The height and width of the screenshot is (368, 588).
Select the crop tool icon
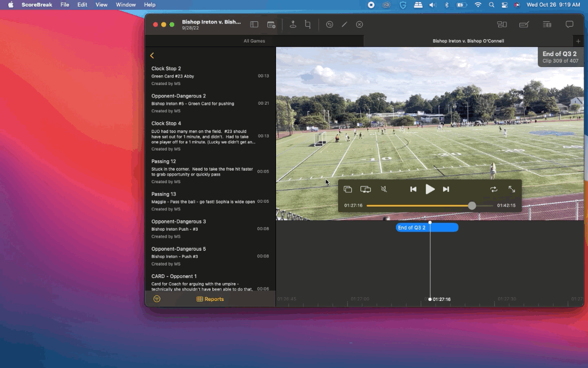(x=308, y=25)
